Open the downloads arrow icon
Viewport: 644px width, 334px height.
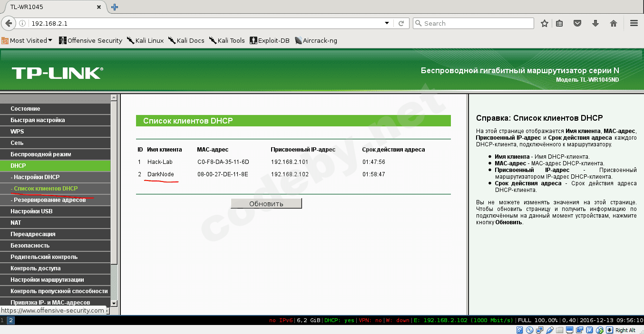click(595, 23)
